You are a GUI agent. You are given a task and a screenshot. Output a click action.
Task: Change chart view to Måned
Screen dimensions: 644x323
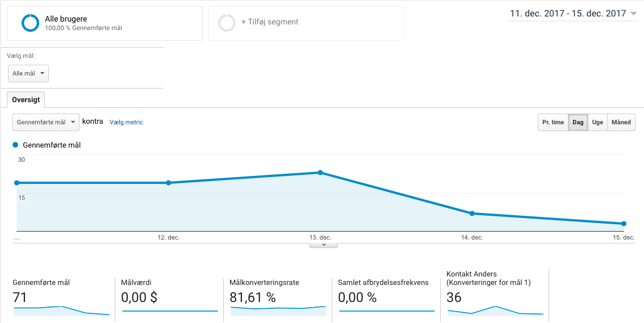pyautogui.click(x=621, y=122)
